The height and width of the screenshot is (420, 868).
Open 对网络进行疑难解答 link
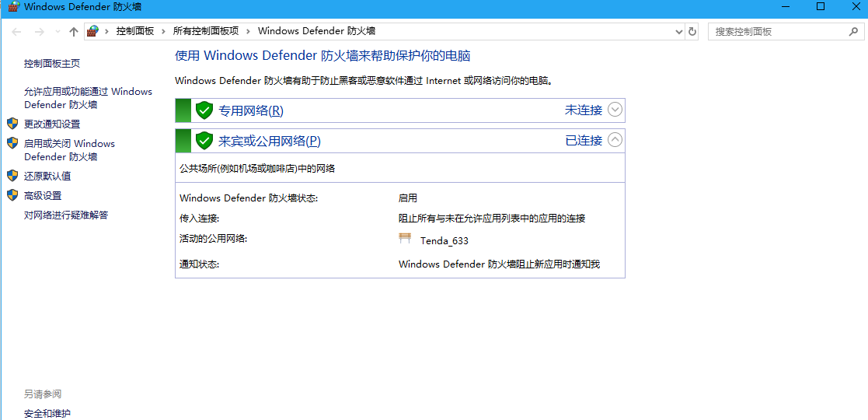(66, 215)
